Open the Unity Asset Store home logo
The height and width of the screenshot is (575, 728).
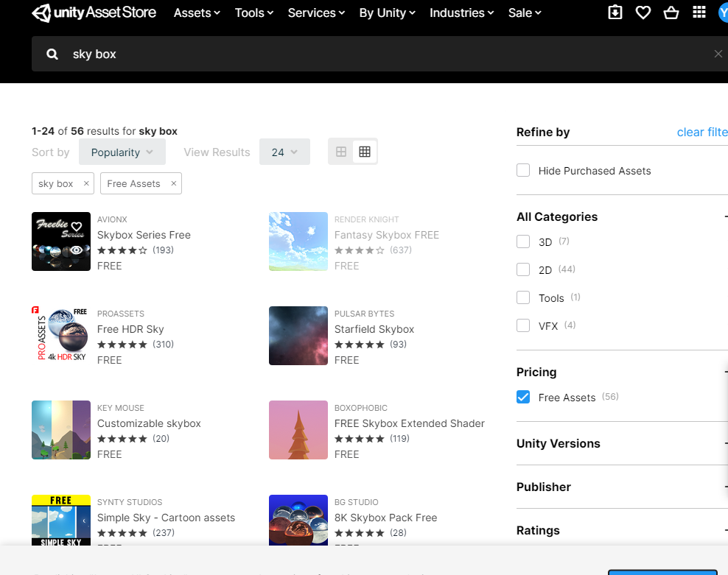click(94, 13)
